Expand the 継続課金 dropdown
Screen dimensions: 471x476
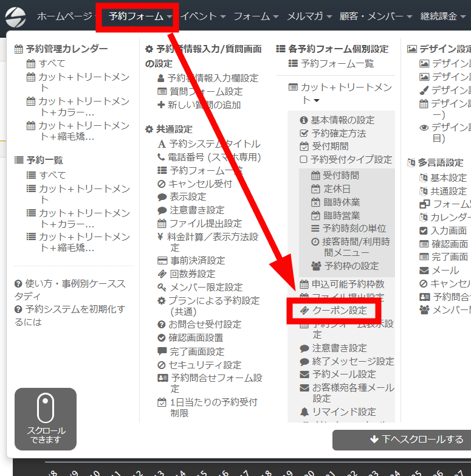point(442,16)
